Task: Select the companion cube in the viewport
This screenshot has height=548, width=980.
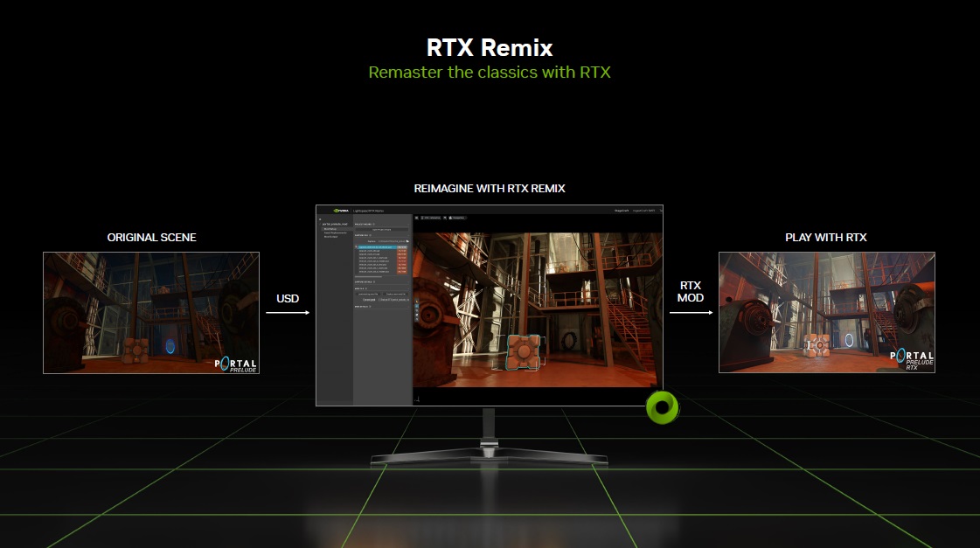Action: point(525,353)
